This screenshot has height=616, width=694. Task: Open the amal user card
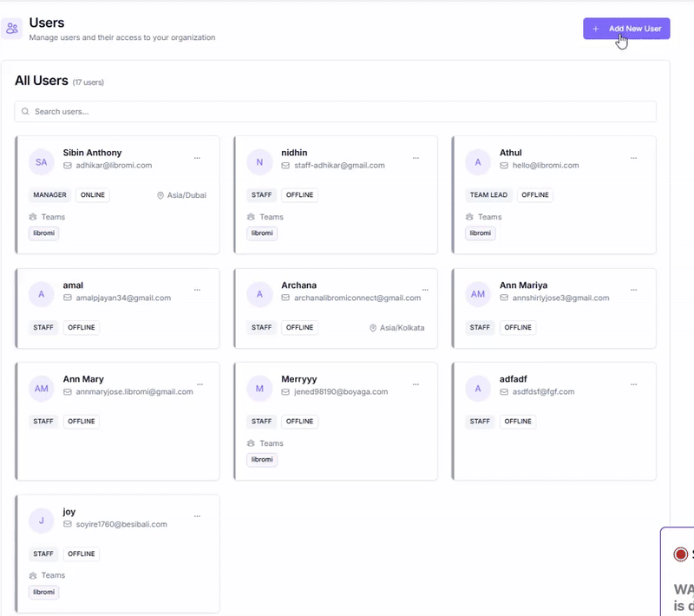pyautogui.click(x=117, y=308)
